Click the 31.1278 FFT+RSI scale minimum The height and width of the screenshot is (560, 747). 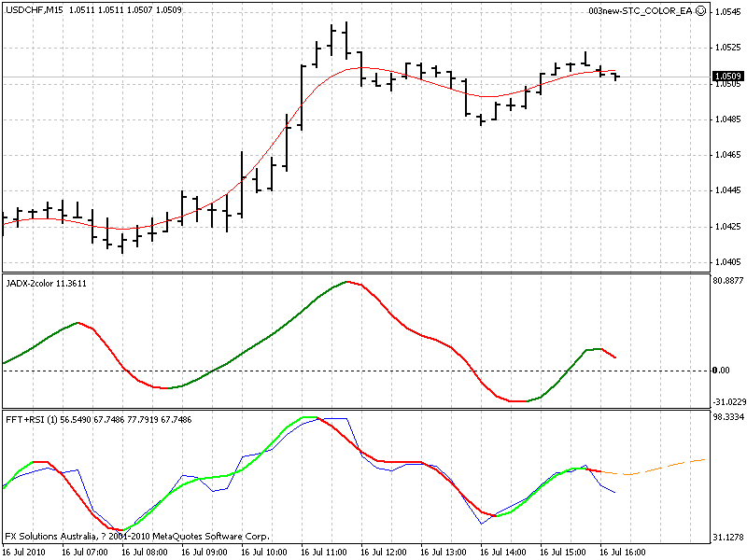tap(728, 538)
